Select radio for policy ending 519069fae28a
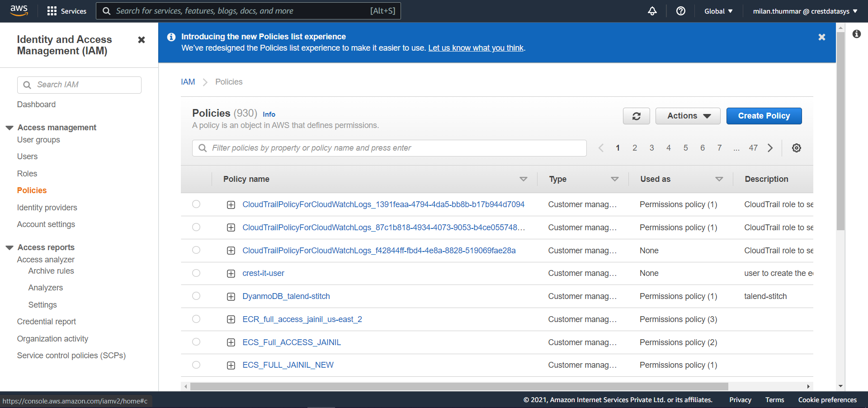Viewport: 868px width, 408px height. [x=196, y=250]
